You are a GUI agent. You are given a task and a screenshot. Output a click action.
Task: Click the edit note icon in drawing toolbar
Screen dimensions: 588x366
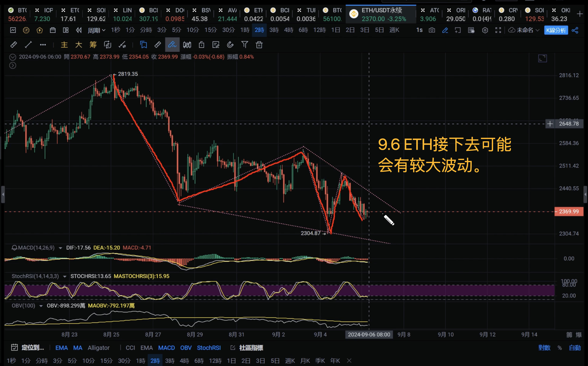pyautogui.click(x=215, y=44)
